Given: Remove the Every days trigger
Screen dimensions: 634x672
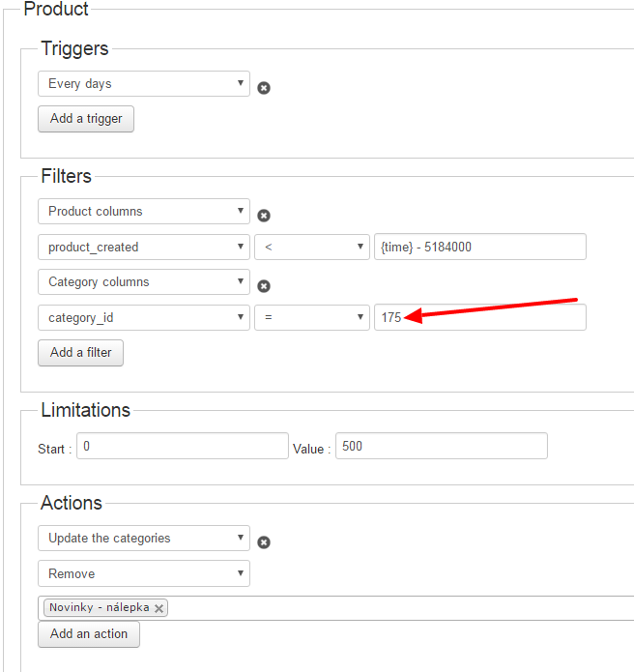Looking at the screenshot, I should pos(264,88).
